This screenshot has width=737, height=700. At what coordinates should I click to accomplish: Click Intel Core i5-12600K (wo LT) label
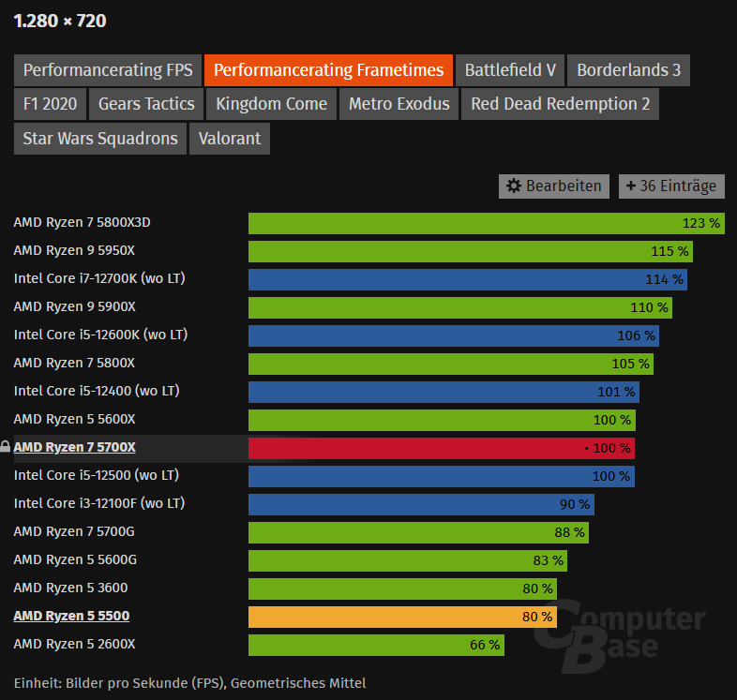[100, 335]
